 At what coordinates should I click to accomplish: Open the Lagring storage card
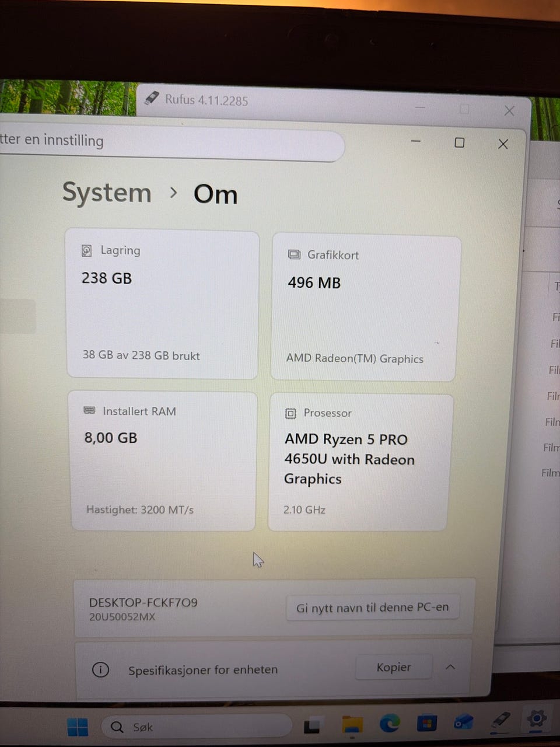[163, 304]
